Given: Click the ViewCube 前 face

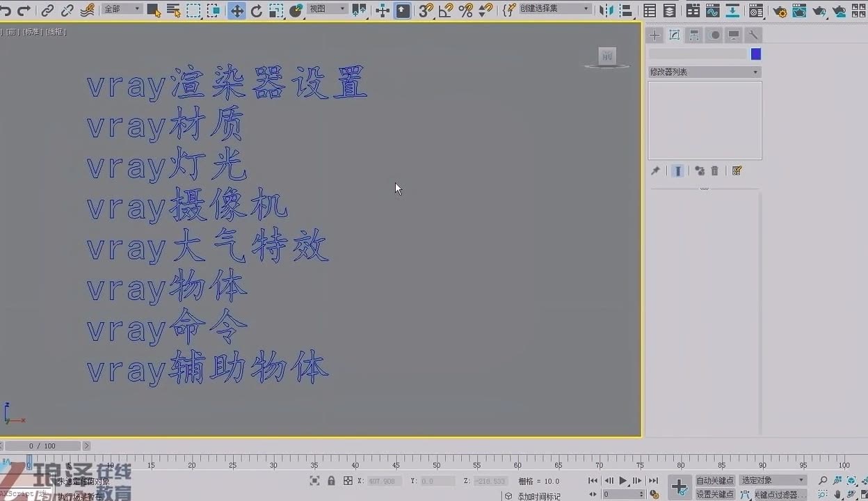Looking at the screenshot, I should click(607, 56).
